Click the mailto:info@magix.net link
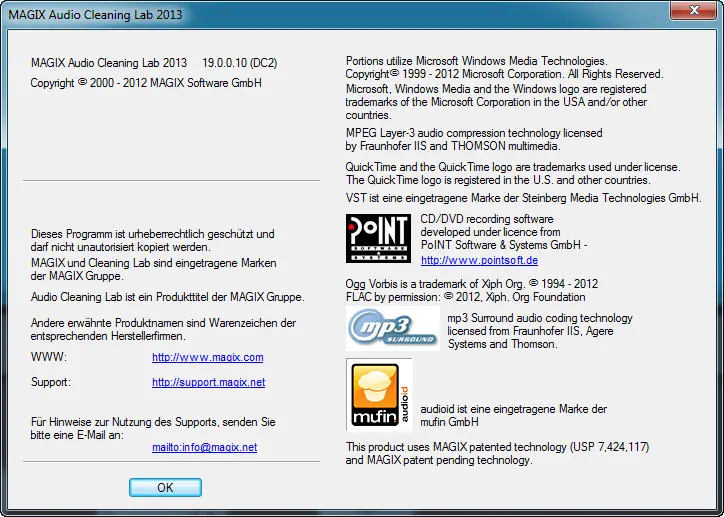 click(205, 447)
